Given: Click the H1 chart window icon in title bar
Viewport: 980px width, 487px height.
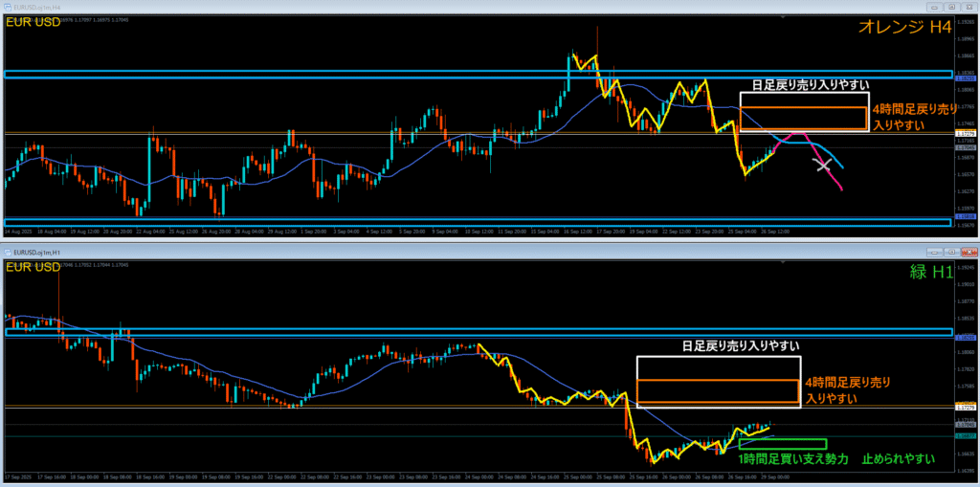Looking at the screenshot, I should pos(6,252).
